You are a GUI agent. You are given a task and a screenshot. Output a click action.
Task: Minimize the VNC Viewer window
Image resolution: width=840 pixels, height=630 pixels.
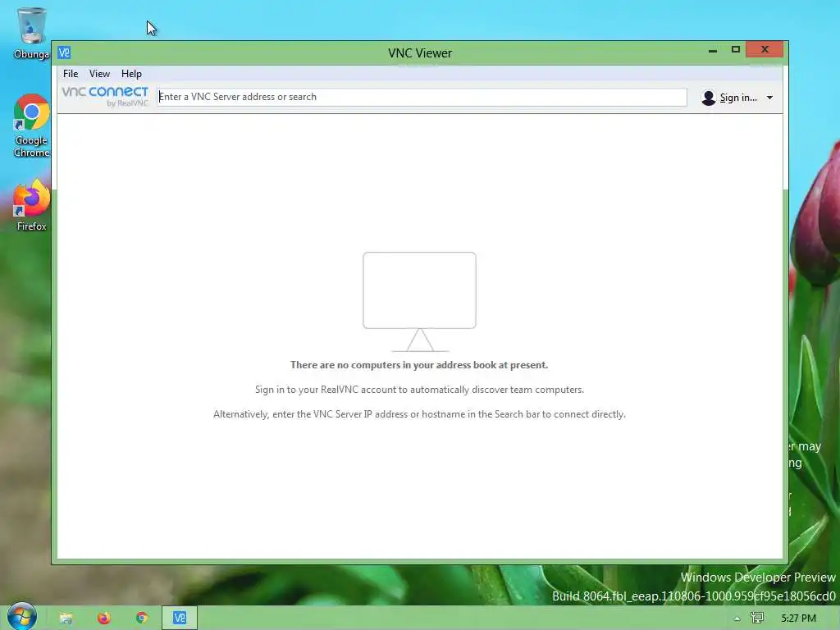(x=713, y=50)
